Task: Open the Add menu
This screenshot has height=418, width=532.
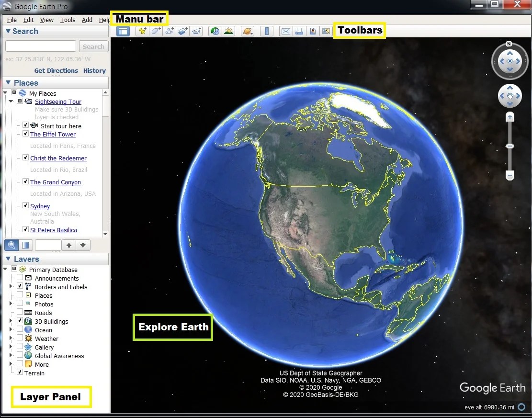Action: (x=87, y=20)
